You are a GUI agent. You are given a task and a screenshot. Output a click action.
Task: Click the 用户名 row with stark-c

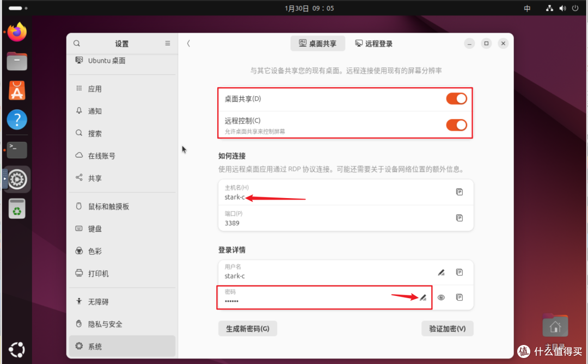click(x=346, y=273)
